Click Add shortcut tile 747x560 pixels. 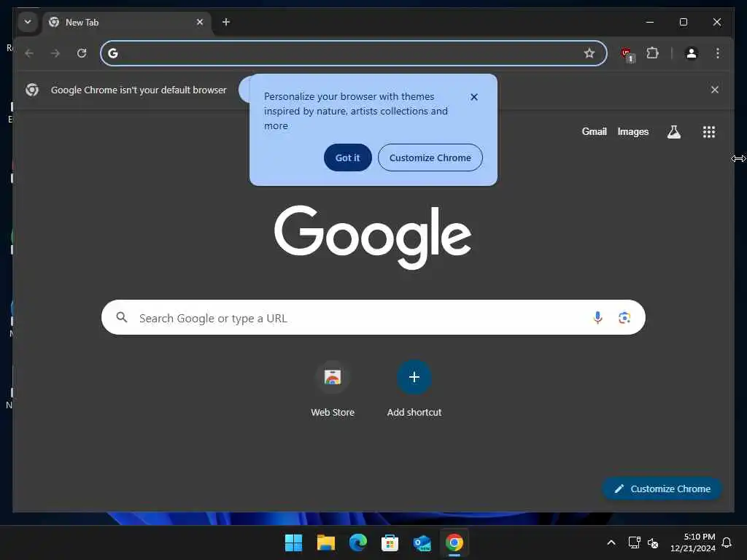coord(414,389)
